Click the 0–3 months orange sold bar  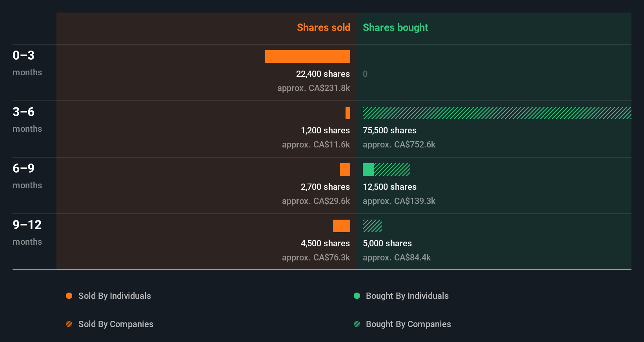click(x=307, y=56)
